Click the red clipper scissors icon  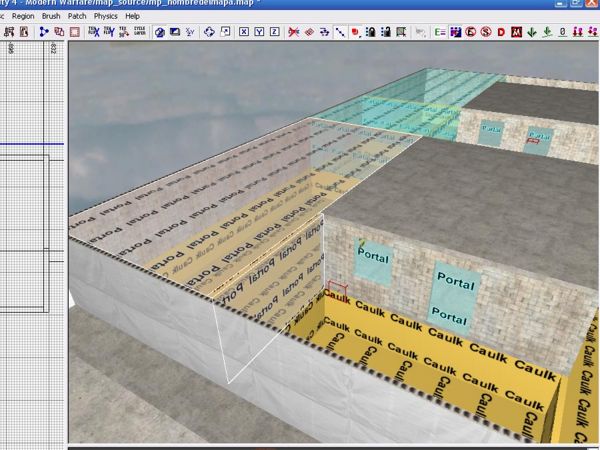click(293, 32)
